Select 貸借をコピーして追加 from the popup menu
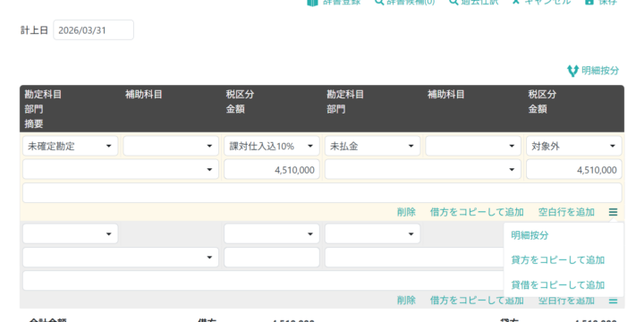644x322 pixels. click(x=558, y=284)
